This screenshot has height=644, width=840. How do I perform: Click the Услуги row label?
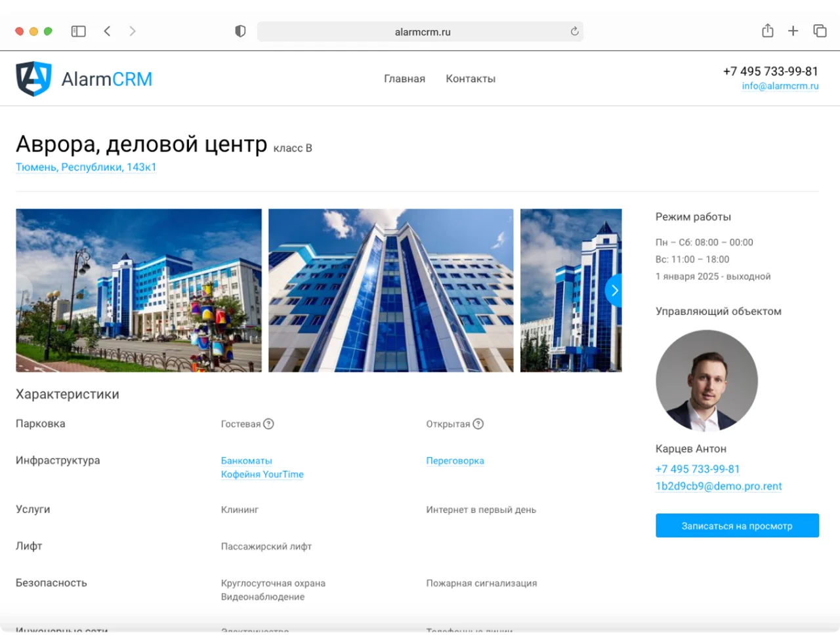(33, 509)
